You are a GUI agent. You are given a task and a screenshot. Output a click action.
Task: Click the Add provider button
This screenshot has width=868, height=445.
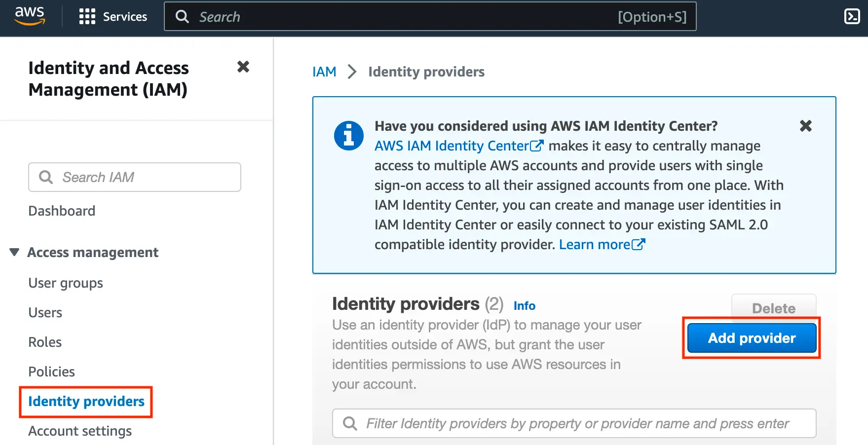click(751, 338)
